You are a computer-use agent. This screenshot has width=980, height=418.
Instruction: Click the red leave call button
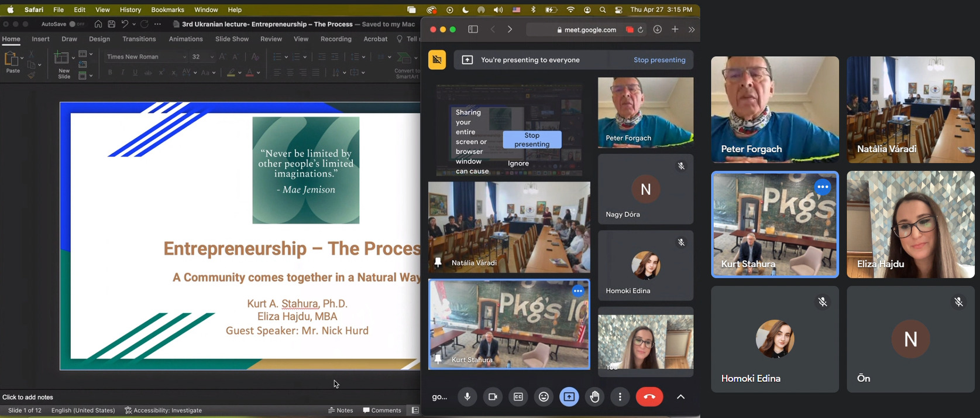[649, 397]
